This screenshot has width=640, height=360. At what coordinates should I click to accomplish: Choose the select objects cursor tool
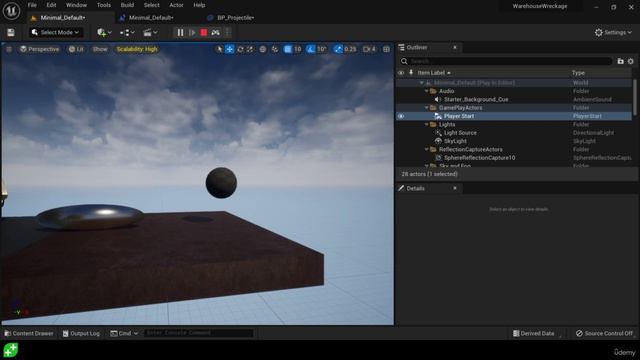coord(220,49)
